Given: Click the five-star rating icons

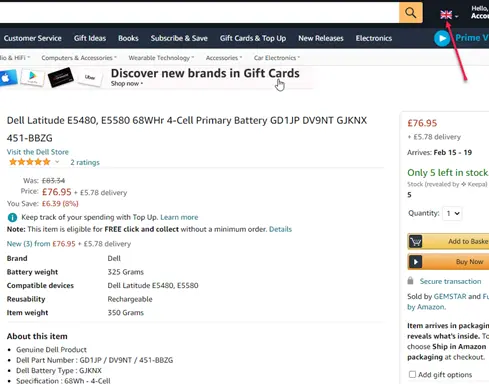Looking at the screenshot, I should pyautogui.click(x=30, y=162).
